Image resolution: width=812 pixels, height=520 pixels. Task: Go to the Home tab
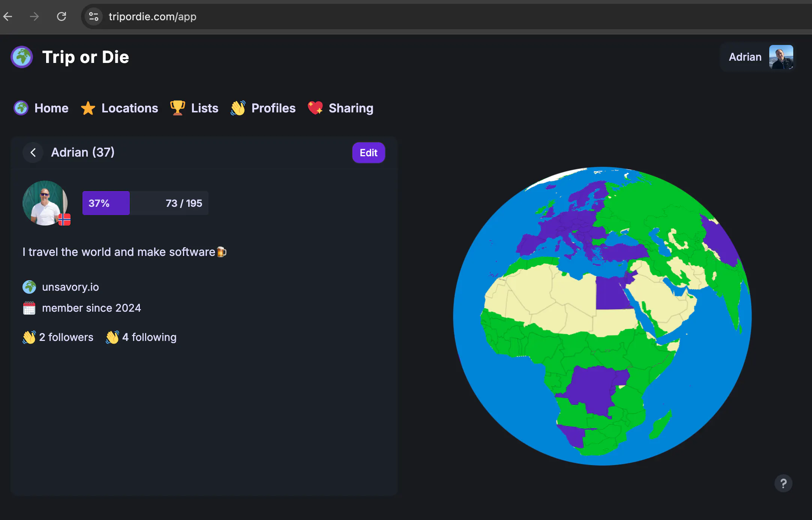[x=41, y=108]
